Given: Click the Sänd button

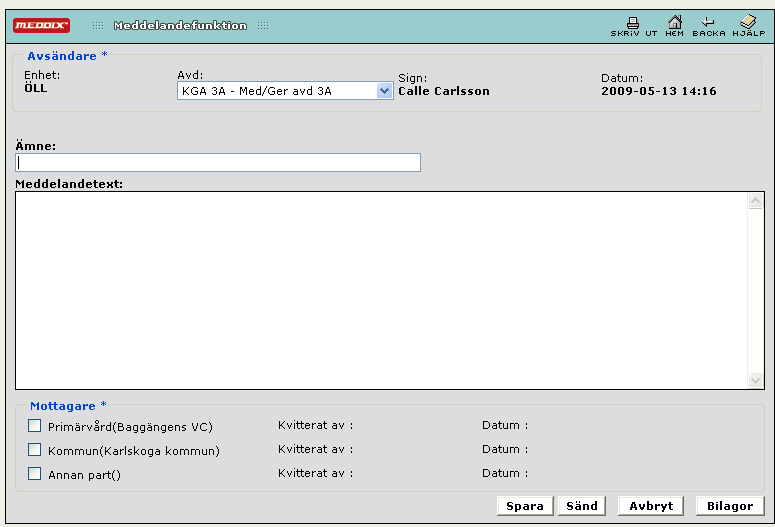Looking at the screenshot, I should tap(582, 506).
